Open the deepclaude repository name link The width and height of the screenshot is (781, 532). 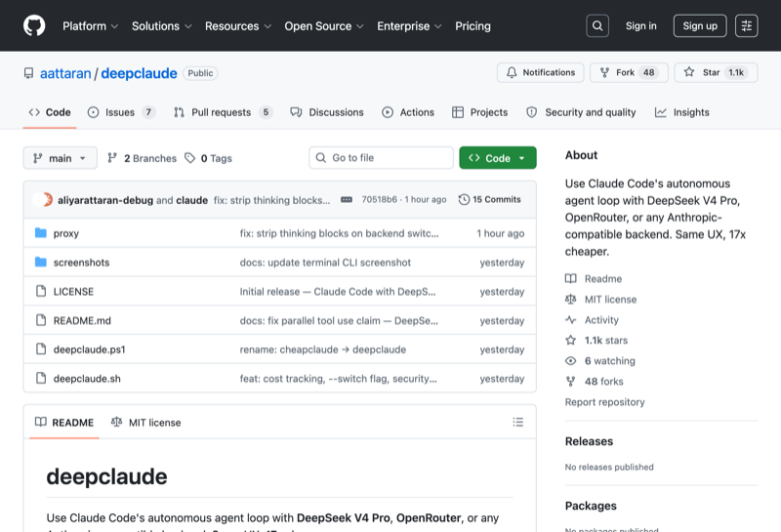pos(139,74)
